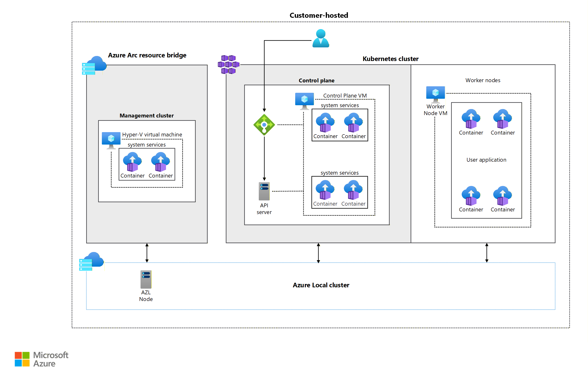
Task: Click the purple Kubernetes cluster cubes icon
Action: [x=229, y=65]
